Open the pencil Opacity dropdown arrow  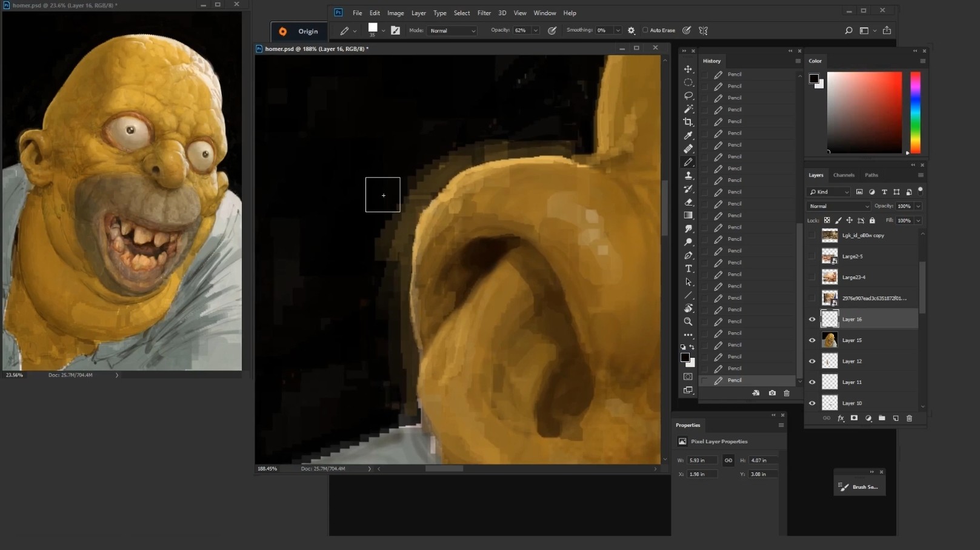point(535,30)
